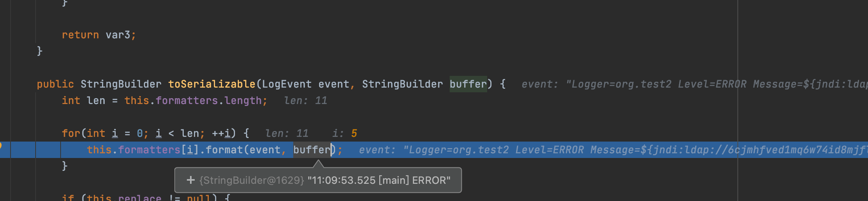Expand the StringBuilder@1629 value with plus icon
Screen dimensions: 868x201
point(191,180)
